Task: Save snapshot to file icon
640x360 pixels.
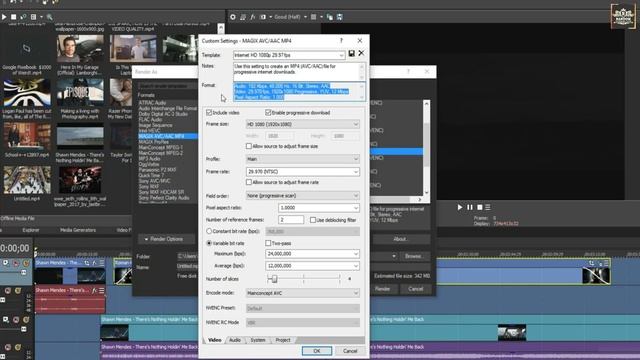Action: (340, 17)
